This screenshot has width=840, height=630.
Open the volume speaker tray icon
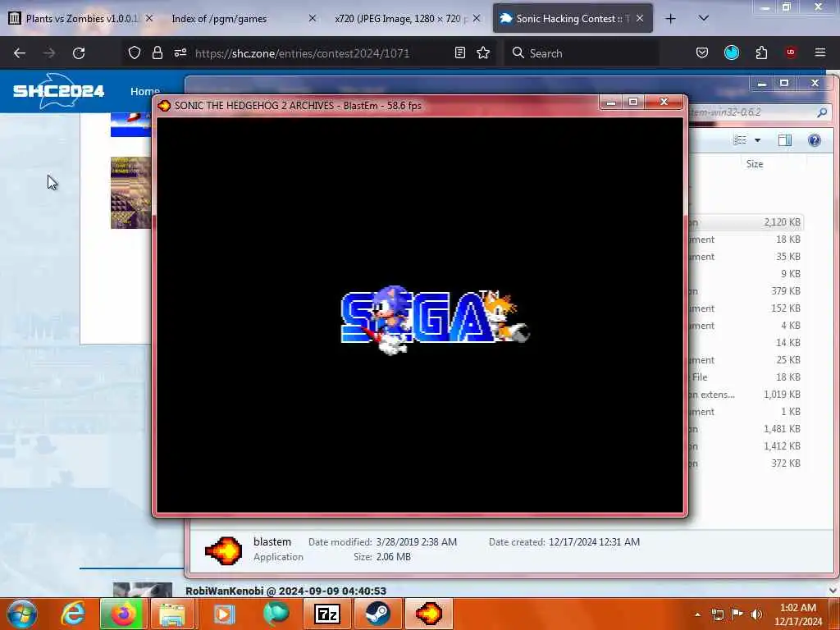click(756, 614)
